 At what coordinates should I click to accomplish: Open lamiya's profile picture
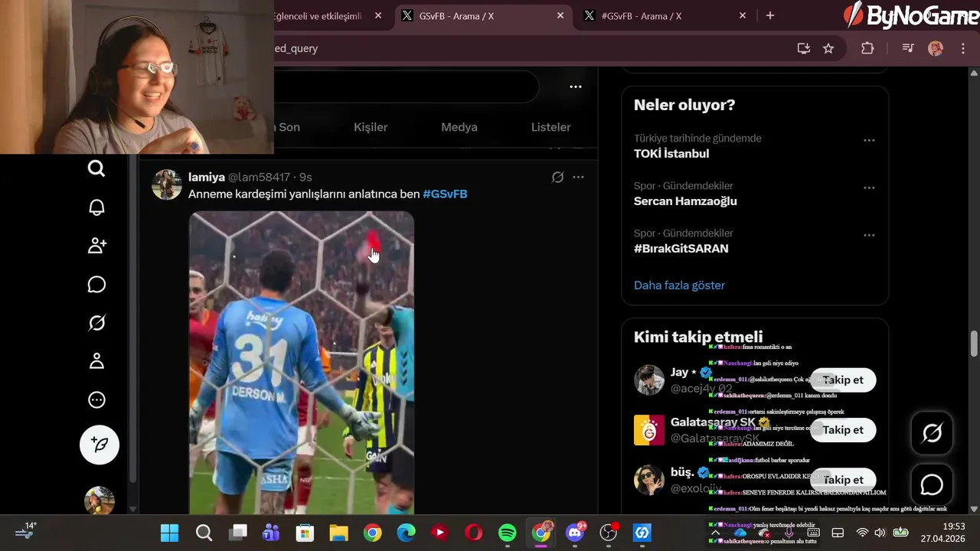[x=167, y=184]
